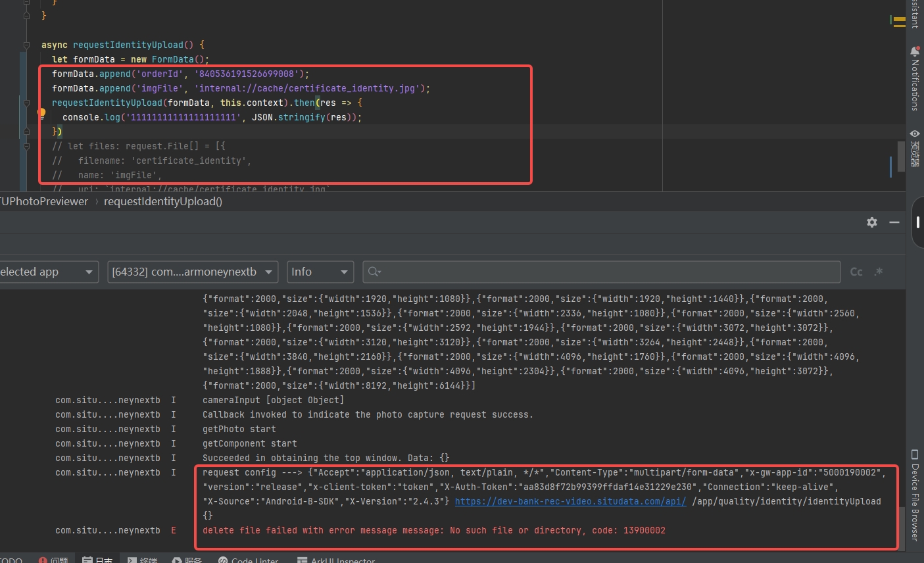Click the 'getPhoto start' log line
This screenshot has width=924, height=563.
click(x=239, y=429)
